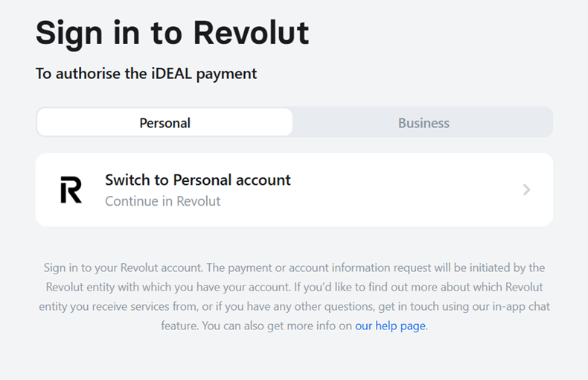This screenshot has width=588, height=380.
Task: Switch to the Business tab
Action: [x=424, y=123]
